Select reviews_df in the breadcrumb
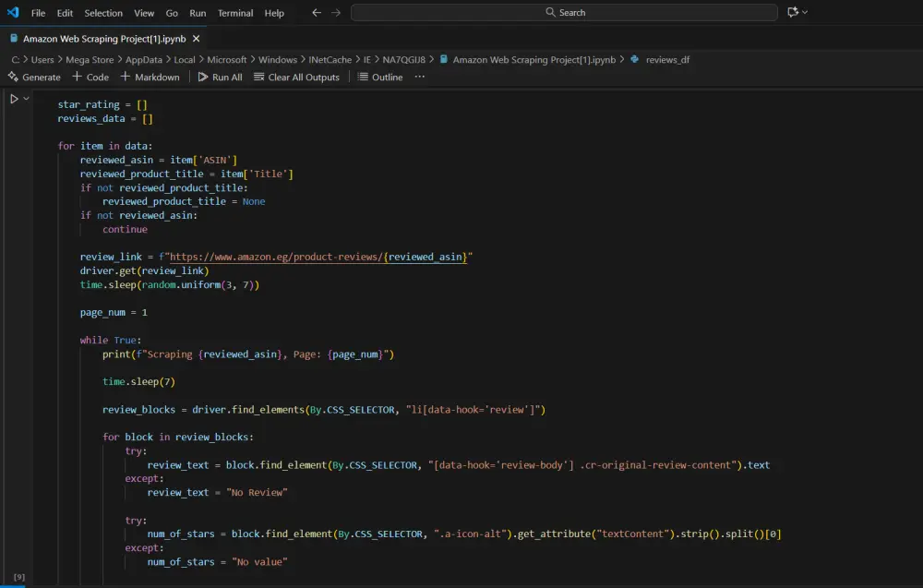The width and height of the screenshot is (923, 588). [667, 59]
